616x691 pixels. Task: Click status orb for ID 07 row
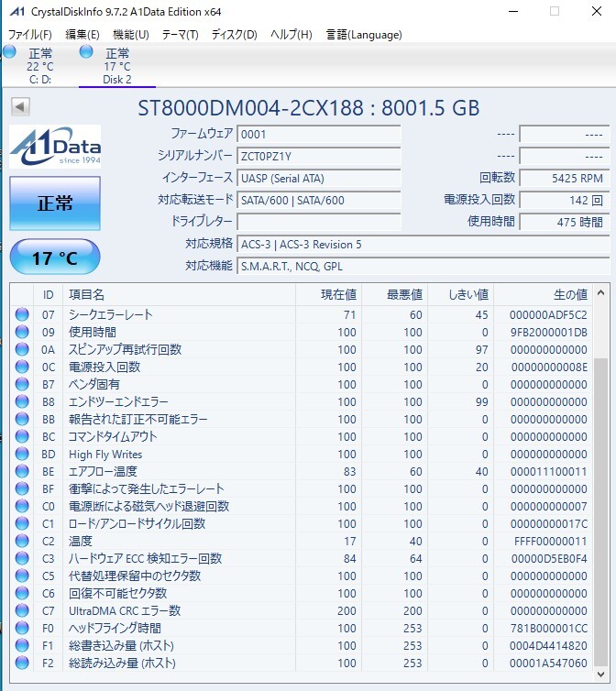click(x=22, y=314)
